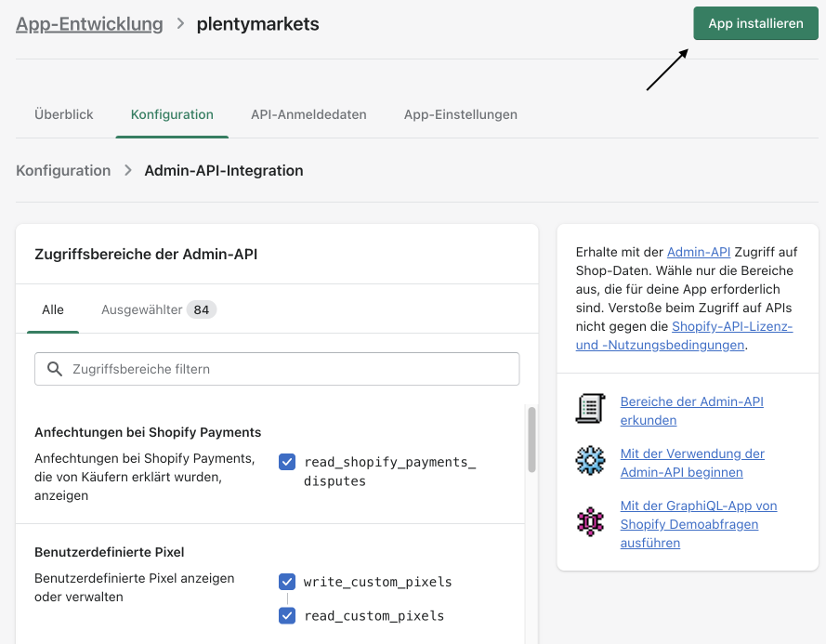Uncheck read_shopify_payments_disputes checkbox
826x644 pixels.
pos(287,462)
